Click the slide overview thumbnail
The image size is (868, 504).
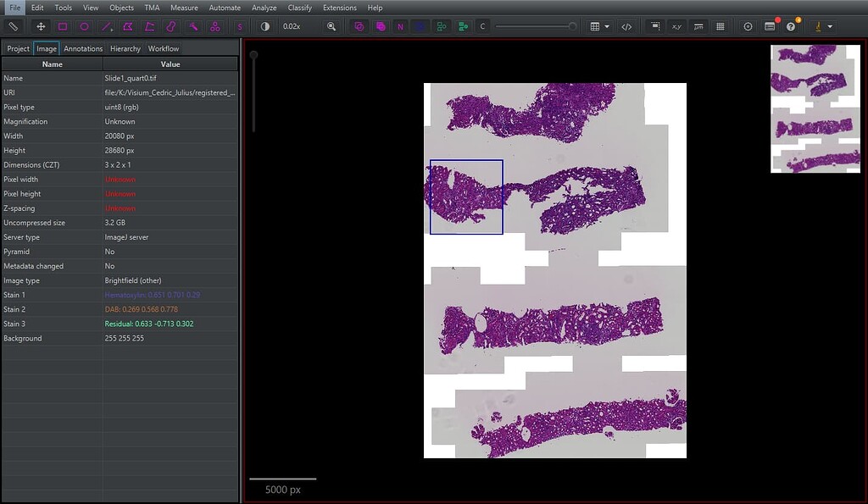[x=815, y=110]
